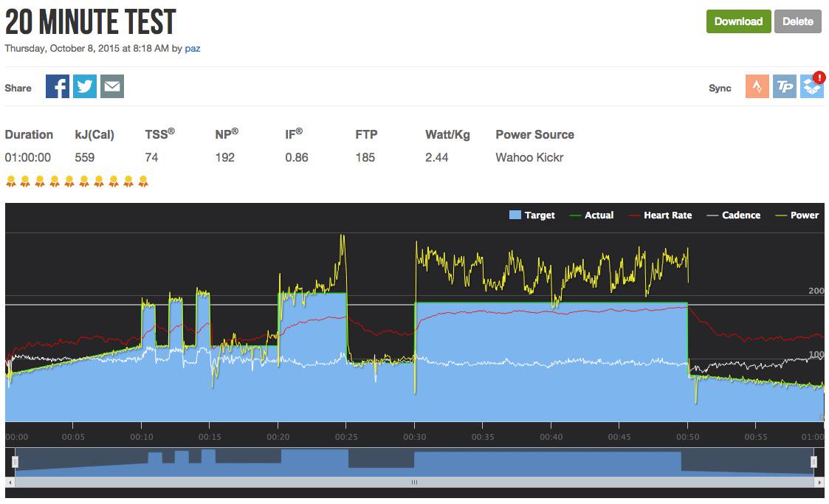Click the 00:30 time axis marker
The height and width of the screenshot is (504, 829).
[415, 437]
